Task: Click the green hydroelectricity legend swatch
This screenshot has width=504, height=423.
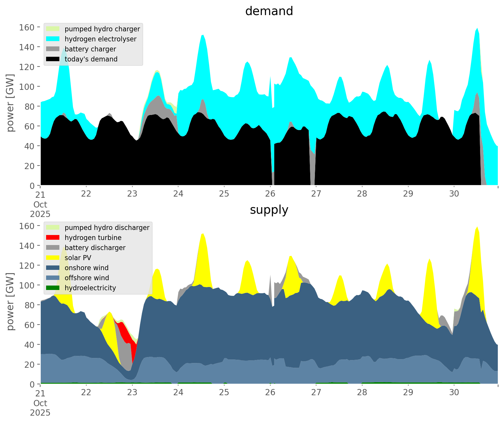Action: point(53,288)
